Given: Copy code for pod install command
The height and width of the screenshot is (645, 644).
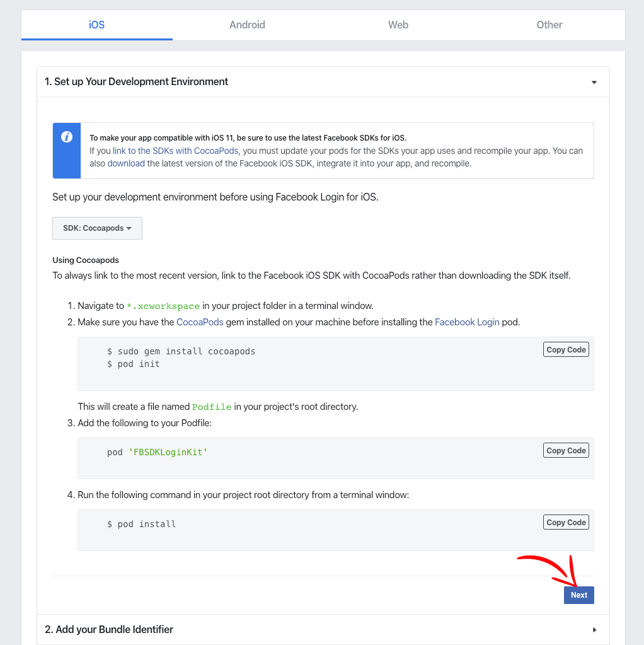Looking at the screenshot, I should pos(566,523).
